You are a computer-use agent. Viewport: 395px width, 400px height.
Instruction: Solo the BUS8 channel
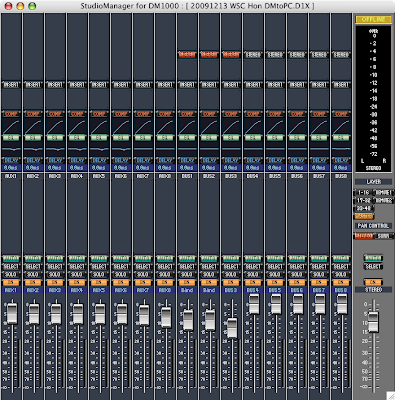click(x=341, y=275)
